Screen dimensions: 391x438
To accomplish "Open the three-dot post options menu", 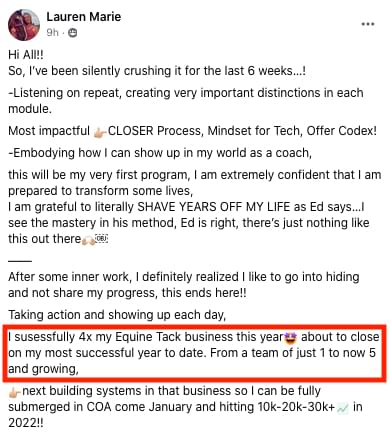I will click(368, 24).
